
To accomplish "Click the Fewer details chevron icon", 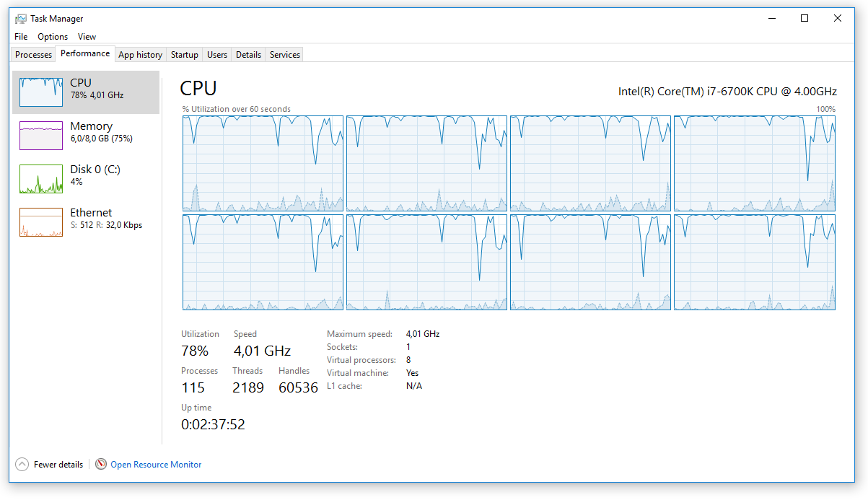I will pyautogui.click(x=22, y=465).
